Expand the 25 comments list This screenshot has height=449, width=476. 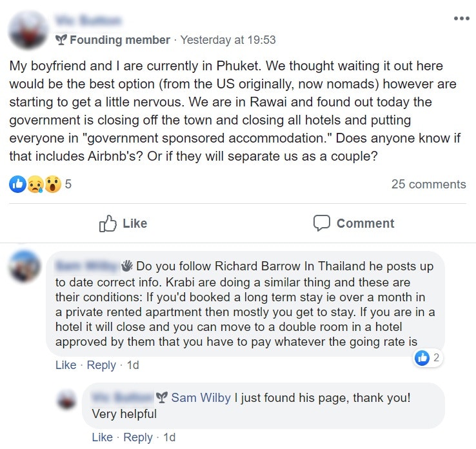click(x=428, y=185)
